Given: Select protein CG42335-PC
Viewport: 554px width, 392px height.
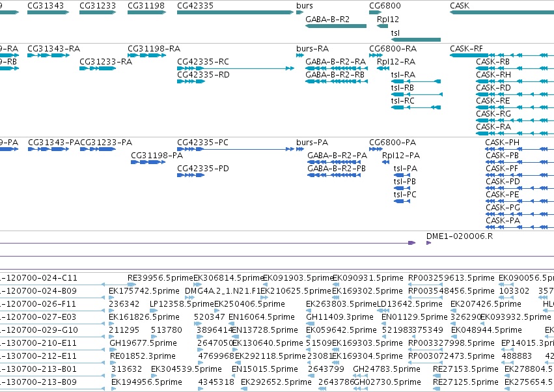Looking at the screenshot, I should 235,149.
